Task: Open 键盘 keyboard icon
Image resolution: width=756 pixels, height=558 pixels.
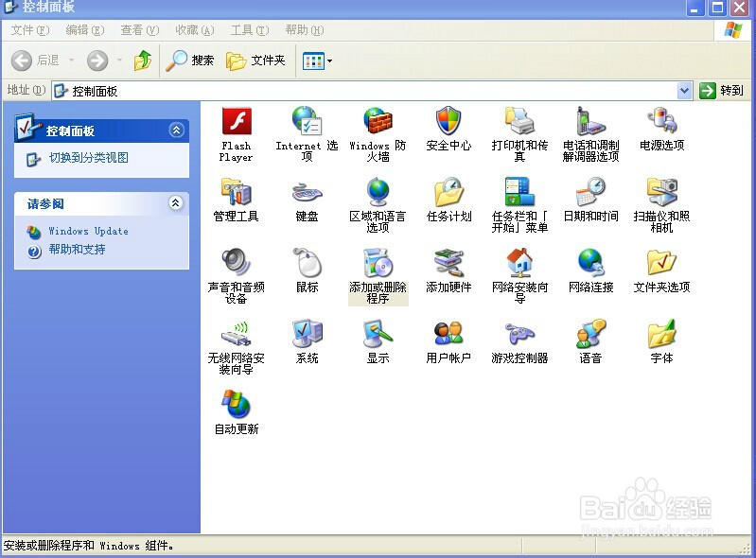Action: (x=308, y=192)
